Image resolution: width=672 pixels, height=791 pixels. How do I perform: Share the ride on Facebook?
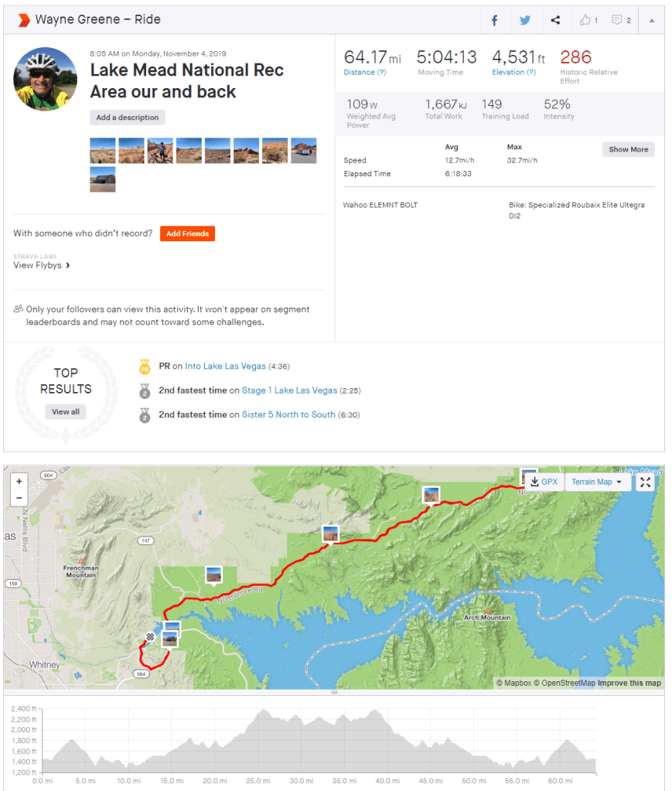(495, 21)
